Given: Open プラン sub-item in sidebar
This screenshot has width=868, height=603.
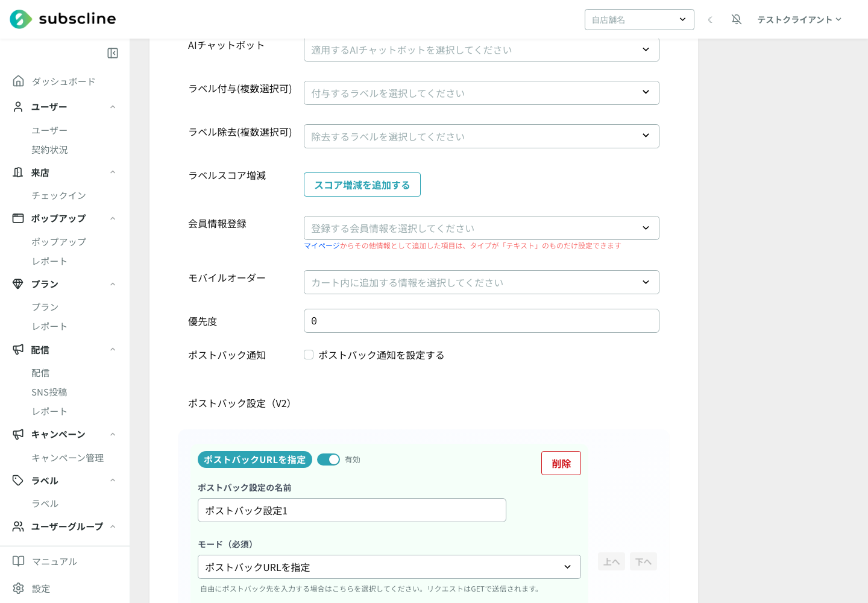Looking at the screenshot, I should coord(45,307).
